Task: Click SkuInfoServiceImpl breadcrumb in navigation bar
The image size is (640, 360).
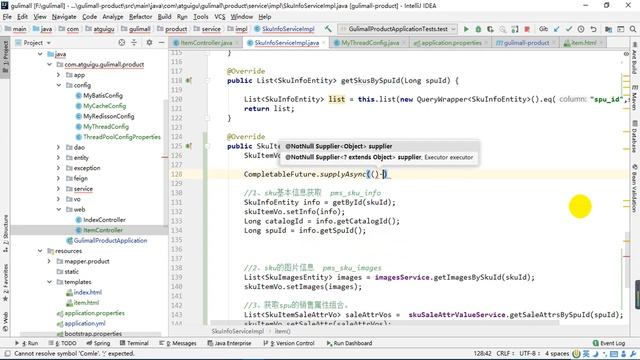Action: tap(284, 29)
